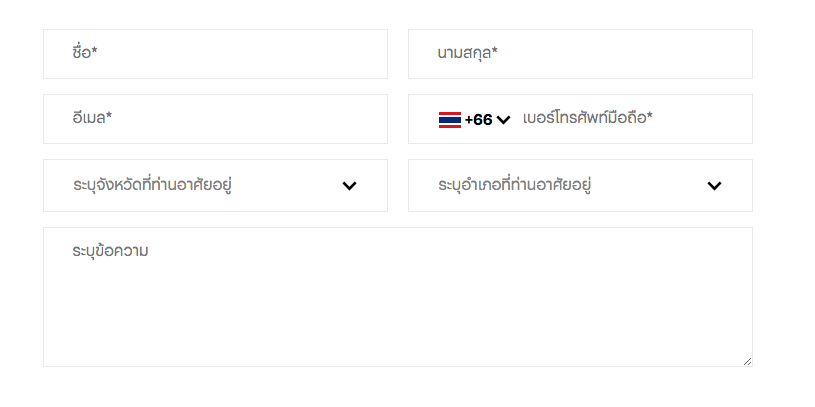Image resolution: width=815 pixels, height=407 pixels.
Task: Click the อีเมล* placeholder text
Action: click(x=92, y=118)
